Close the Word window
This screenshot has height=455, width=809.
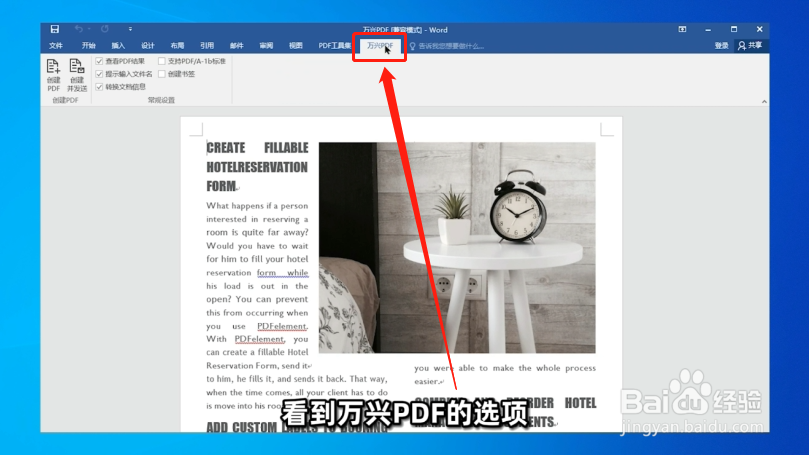point(759,29)
